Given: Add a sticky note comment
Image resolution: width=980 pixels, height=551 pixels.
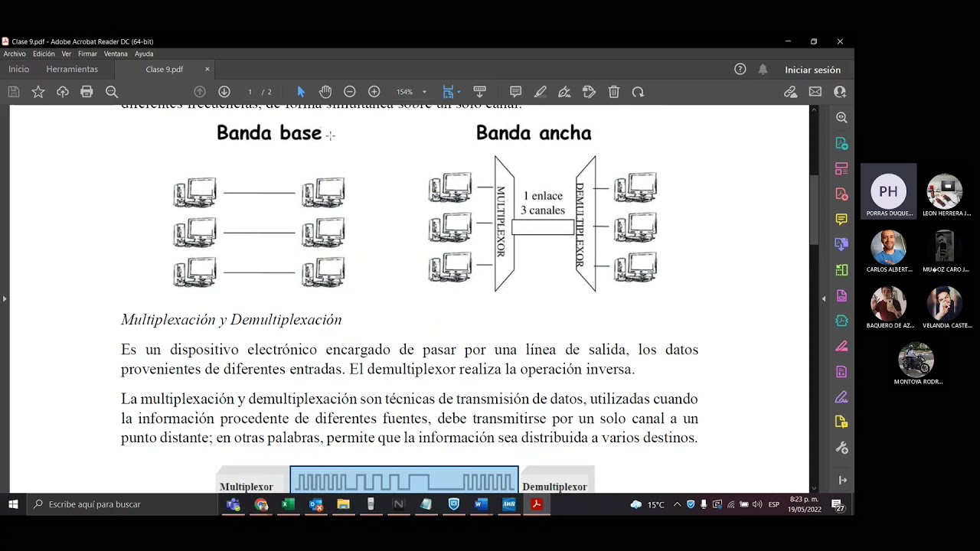Looking at the screenshot, I should 516,92.
